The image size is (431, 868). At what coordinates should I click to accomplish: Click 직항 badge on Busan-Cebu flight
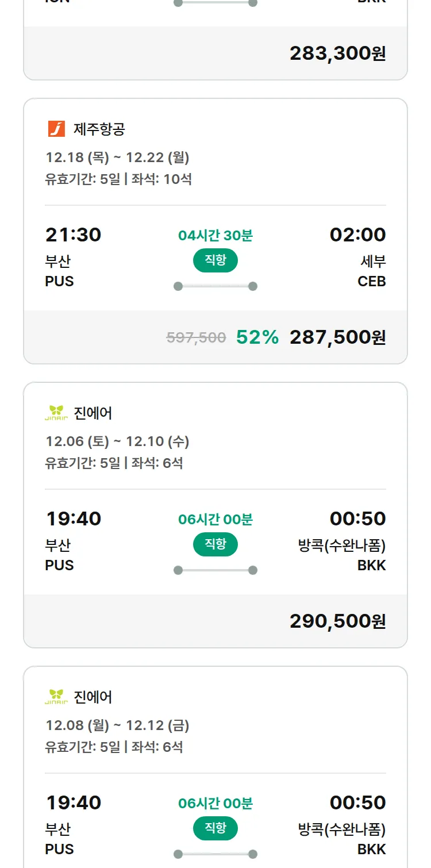pyautogui.click(x=215, y=260)
